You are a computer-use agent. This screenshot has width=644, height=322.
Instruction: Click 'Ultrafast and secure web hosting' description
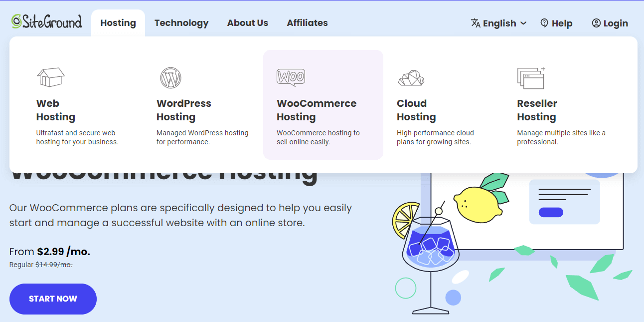click(x=77, y=137)
